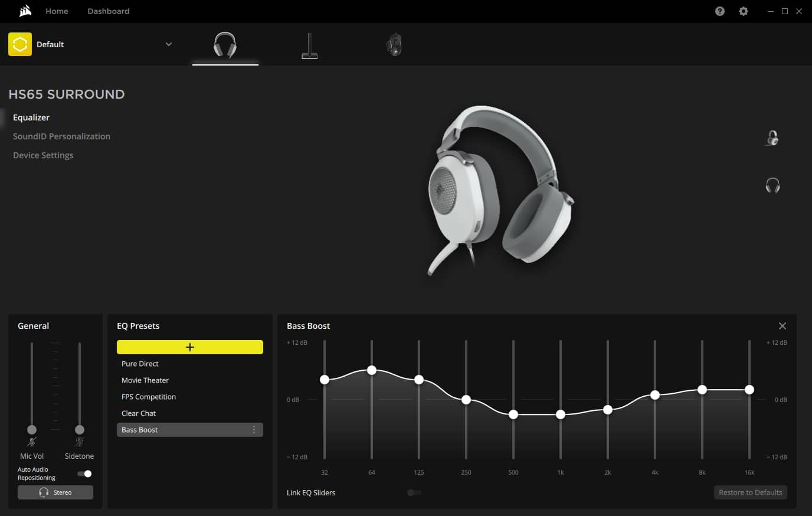Open SoundID Personalization section

61,136
